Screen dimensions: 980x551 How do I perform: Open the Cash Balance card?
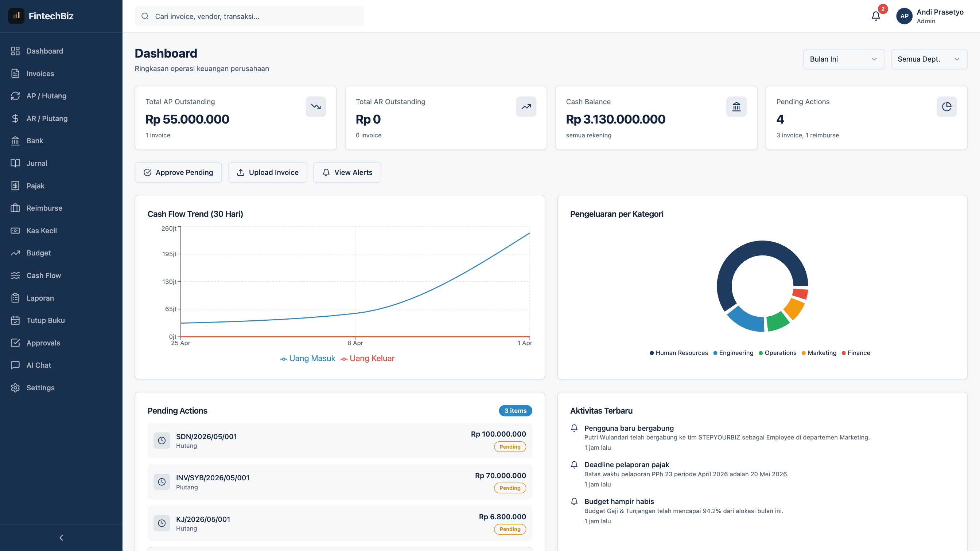click(x=656, y=118)
